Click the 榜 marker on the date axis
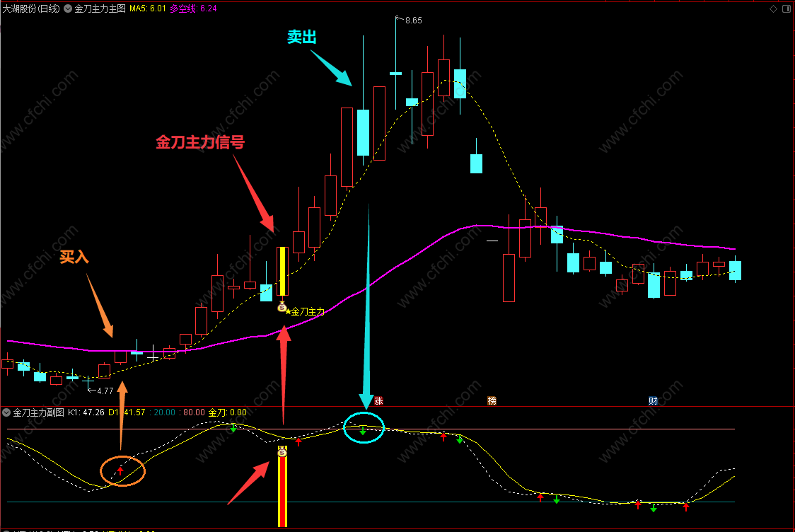 tap(492, 400)
